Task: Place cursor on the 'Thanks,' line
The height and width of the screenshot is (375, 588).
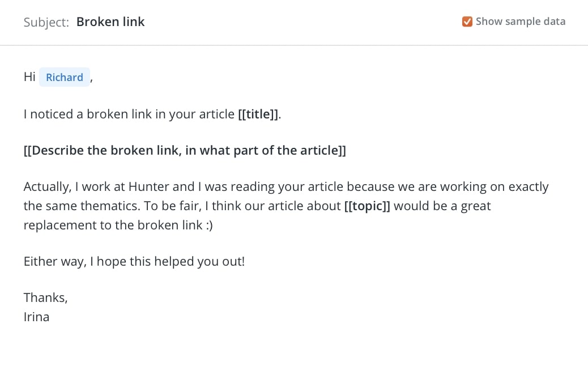Action: click(46, 298)
